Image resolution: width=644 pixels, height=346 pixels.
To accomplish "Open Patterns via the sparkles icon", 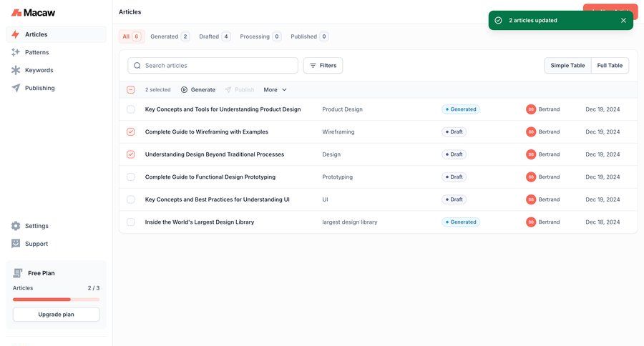I will click(x=16, y=52).
